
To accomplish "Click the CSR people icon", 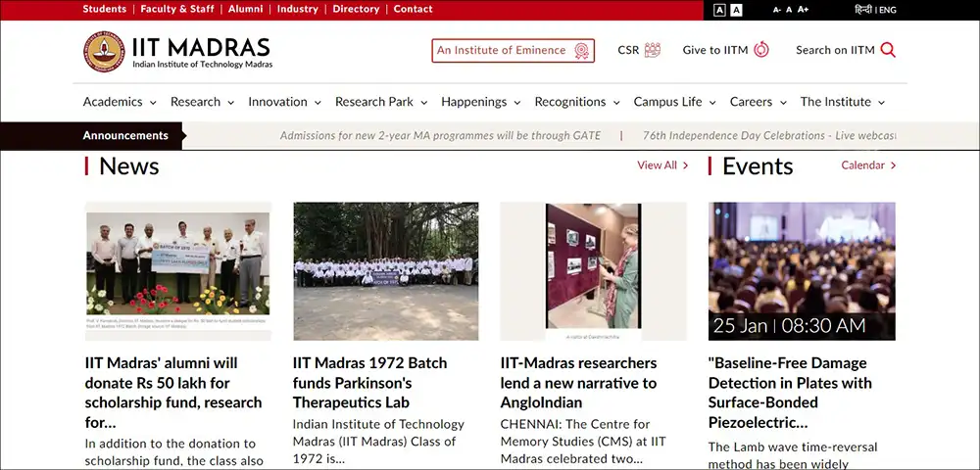I will point(653,50).
